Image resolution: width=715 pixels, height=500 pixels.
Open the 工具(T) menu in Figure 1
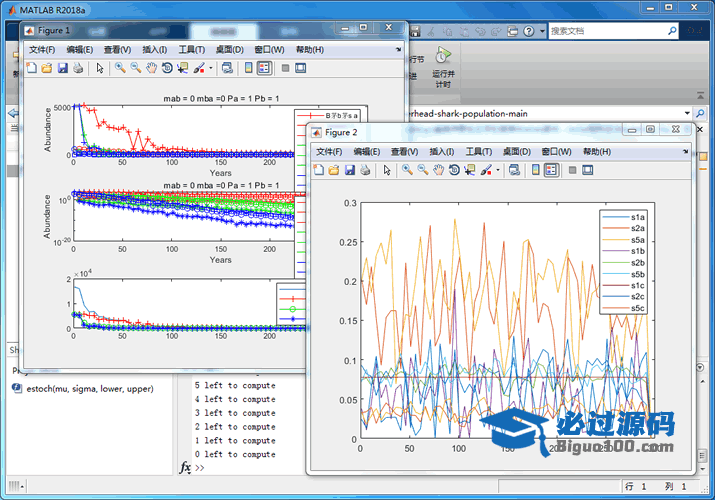(192, 49)
